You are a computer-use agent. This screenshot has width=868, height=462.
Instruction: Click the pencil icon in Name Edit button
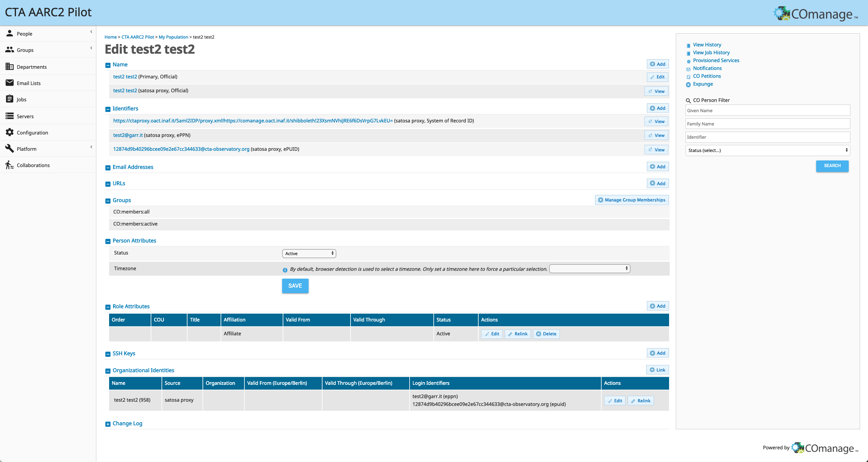[652, 77]
